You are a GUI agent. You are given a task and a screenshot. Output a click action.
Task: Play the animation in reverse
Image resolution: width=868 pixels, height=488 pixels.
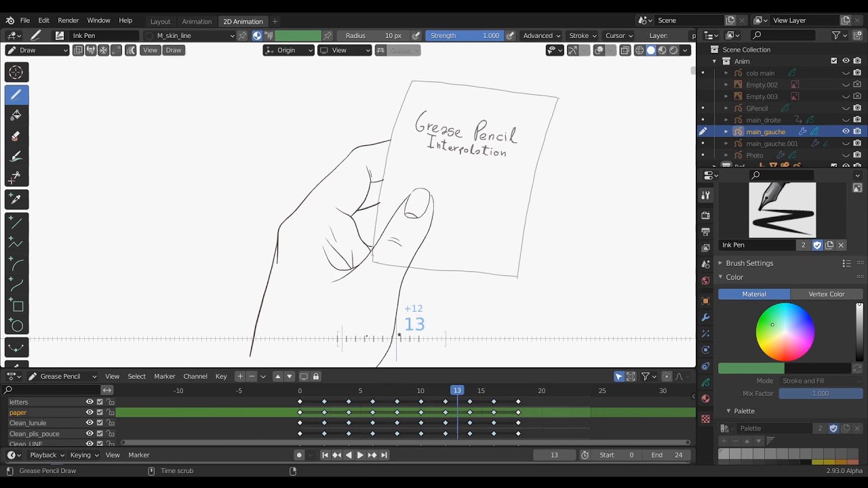pos(349,455)
